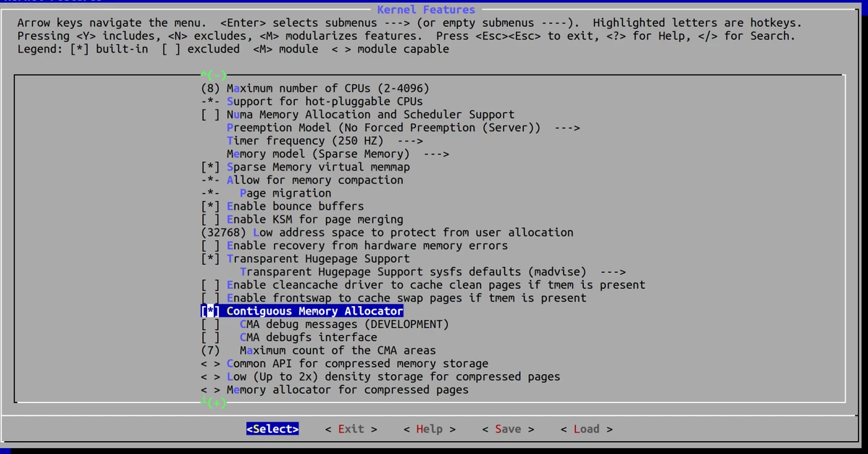The image size is (868, 454).
Task: Open the Memory model submenu
Action: [x=338, y=154]
